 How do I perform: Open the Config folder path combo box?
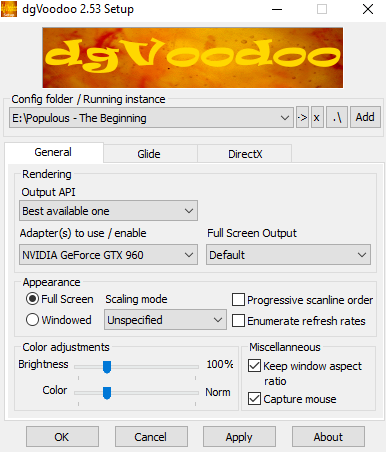click(151, 117)
